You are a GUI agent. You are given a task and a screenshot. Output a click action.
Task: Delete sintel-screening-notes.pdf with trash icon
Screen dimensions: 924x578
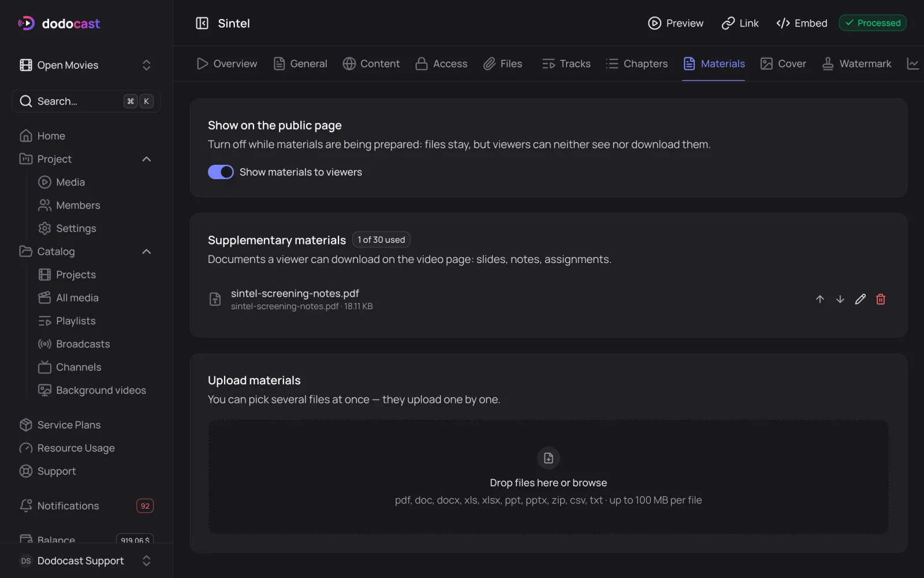point(881,299)
